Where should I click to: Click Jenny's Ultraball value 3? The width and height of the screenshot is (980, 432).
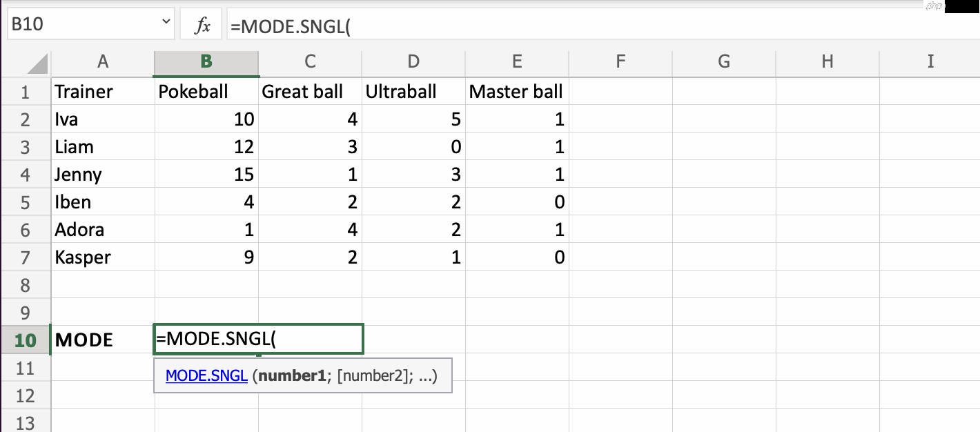(413, 174)
